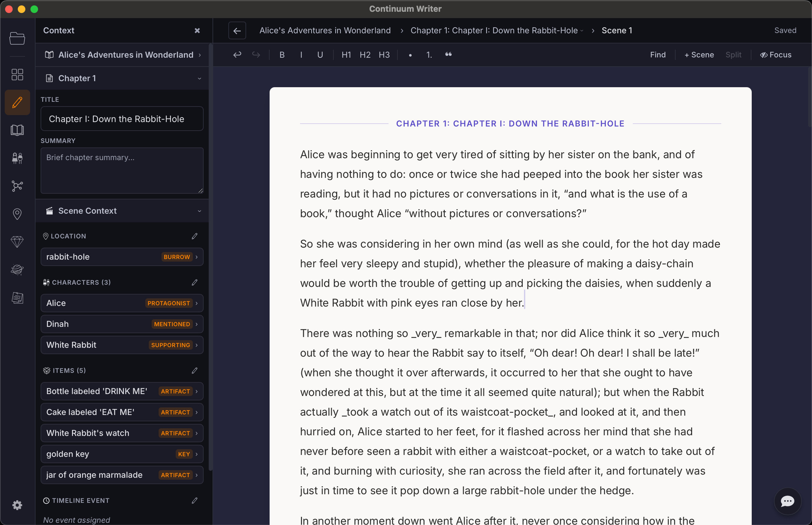Image resolution: width=812 pixels, height=525 pixels.
Task: Open the Alice protagonist character entry
Action: click(x=122, y=303)
